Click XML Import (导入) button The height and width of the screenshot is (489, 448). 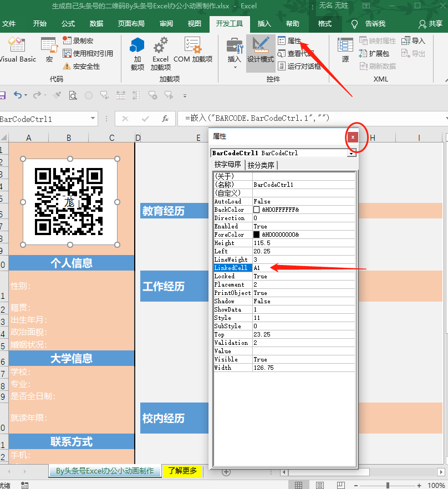coord(413,40)
